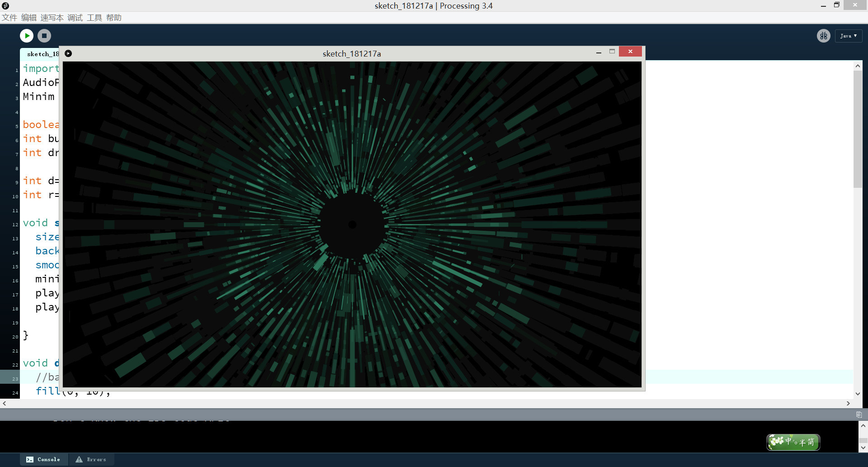Open the 帮助 menu
868x467 pixels.
pyautogui.click(x=114, y=18)
